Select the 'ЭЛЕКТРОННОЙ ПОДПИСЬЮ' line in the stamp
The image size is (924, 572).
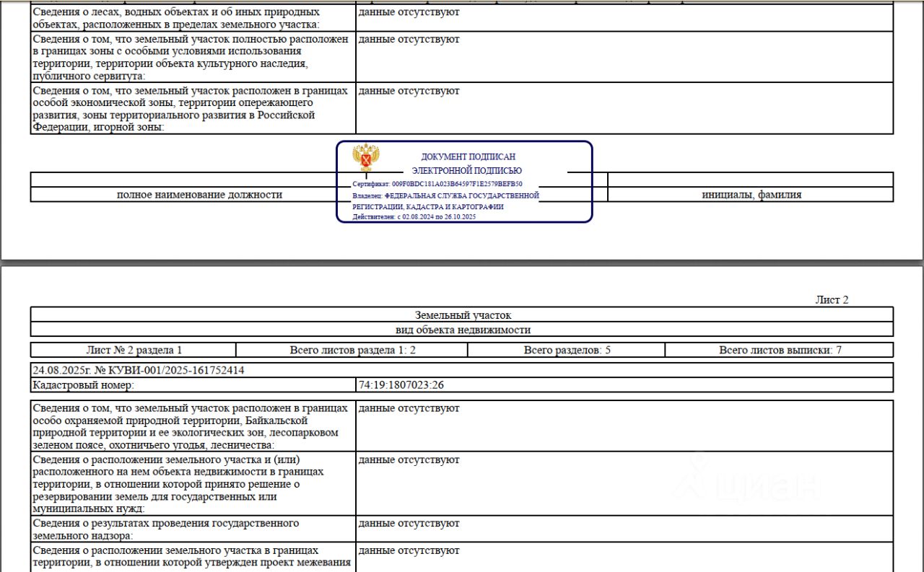pyautogui.click(x=467, y=171)
